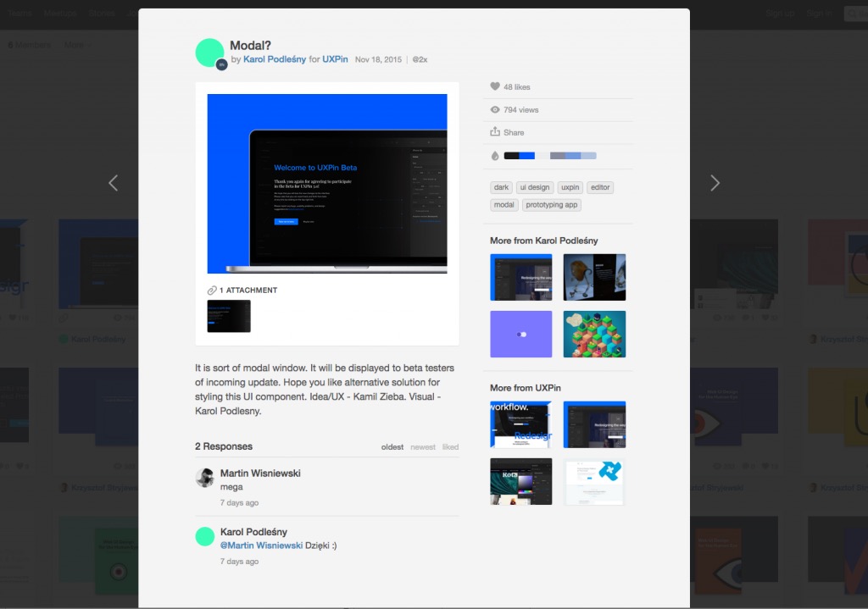Sort responses by oldest

tap(392, 446)
